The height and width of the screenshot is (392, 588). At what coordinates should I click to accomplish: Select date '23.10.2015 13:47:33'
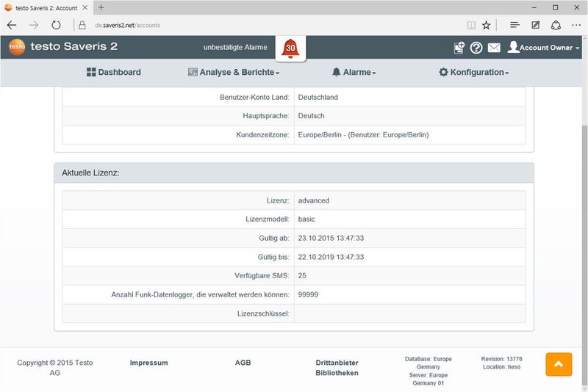click(331, 238)
